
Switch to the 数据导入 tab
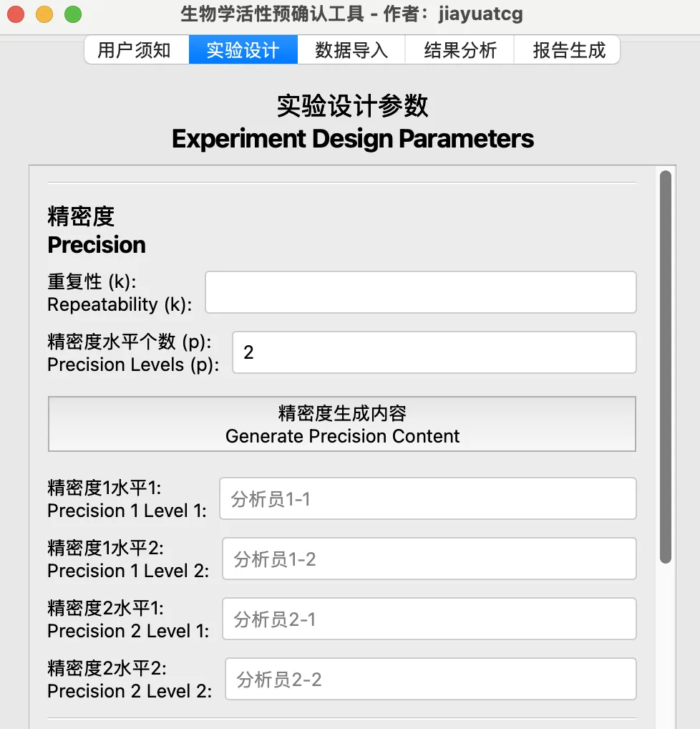[351, 50]
